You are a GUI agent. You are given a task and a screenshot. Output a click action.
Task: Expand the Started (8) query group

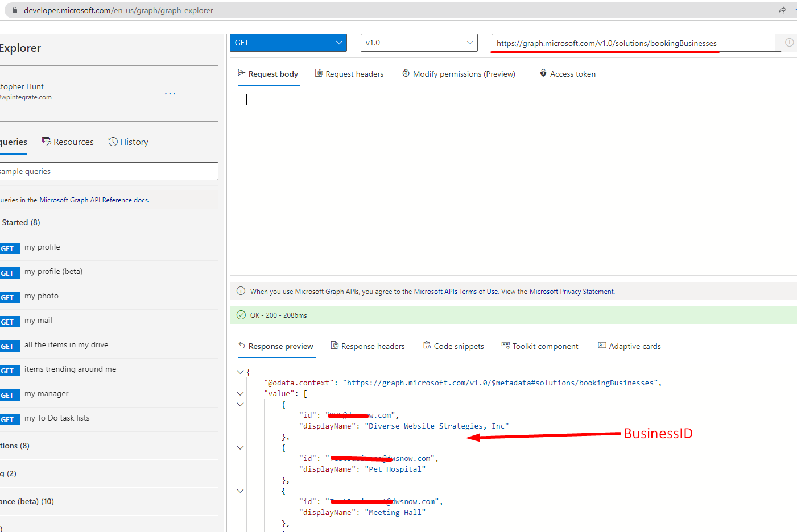click(x=21, y=222)
